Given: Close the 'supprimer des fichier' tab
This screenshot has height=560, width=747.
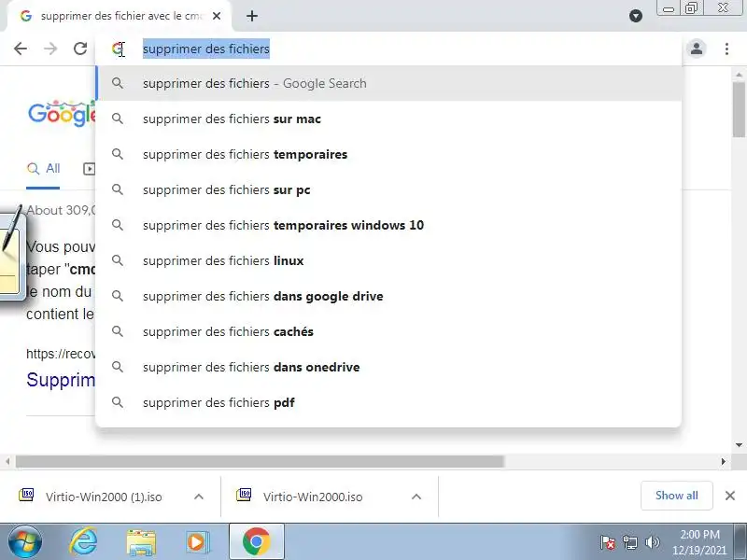Looking at the screenshot, I should [x=217, y=16].
